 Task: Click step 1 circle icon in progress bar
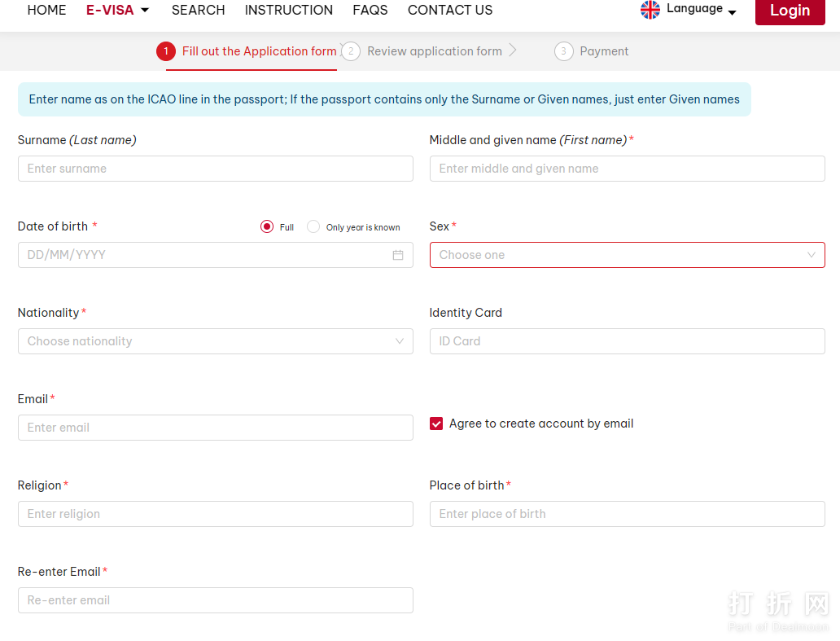point(166,51)
